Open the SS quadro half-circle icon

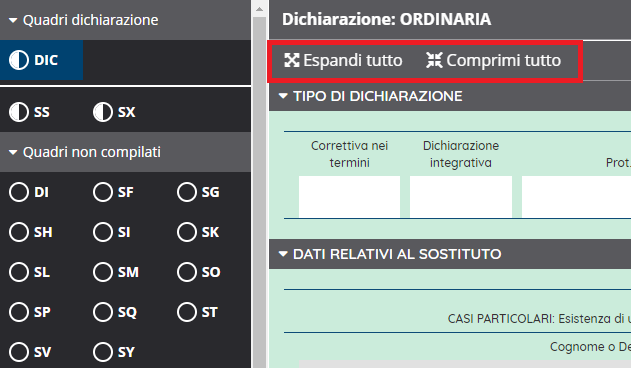19,112
